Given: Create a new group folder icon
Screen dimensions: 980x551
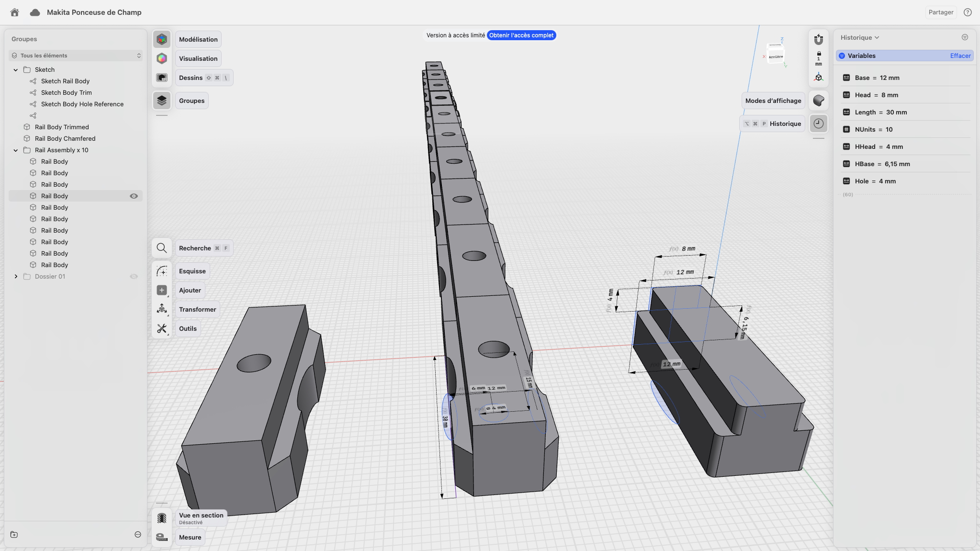Looking at the screenshot, I should point(14,535).
